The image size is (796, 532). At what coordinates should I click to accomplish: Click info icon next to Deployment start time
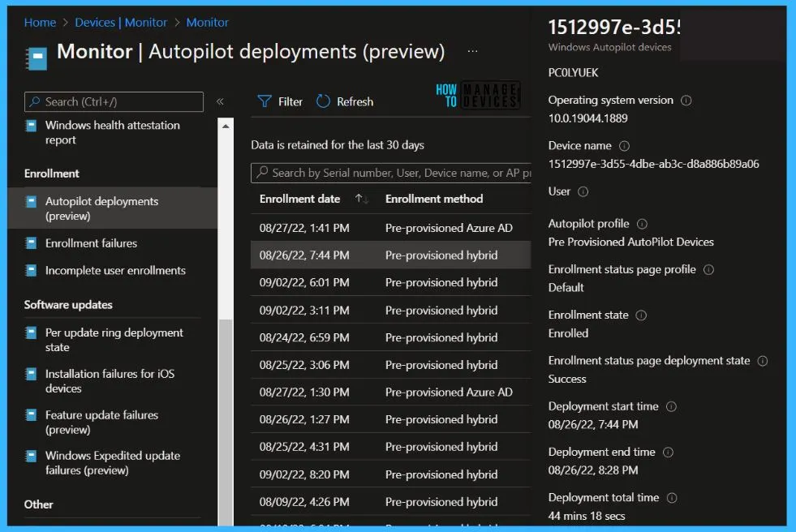click(671, 407)
